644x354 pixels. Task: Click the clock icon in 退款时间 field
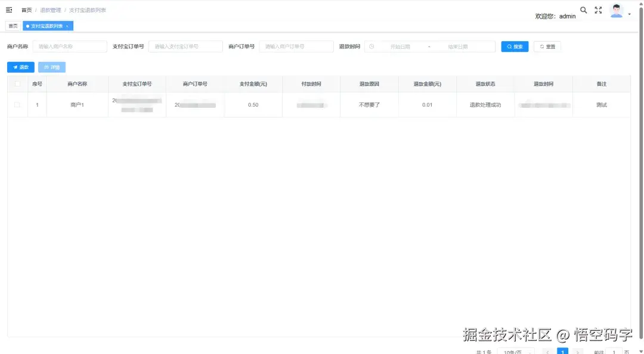(371, 46)
